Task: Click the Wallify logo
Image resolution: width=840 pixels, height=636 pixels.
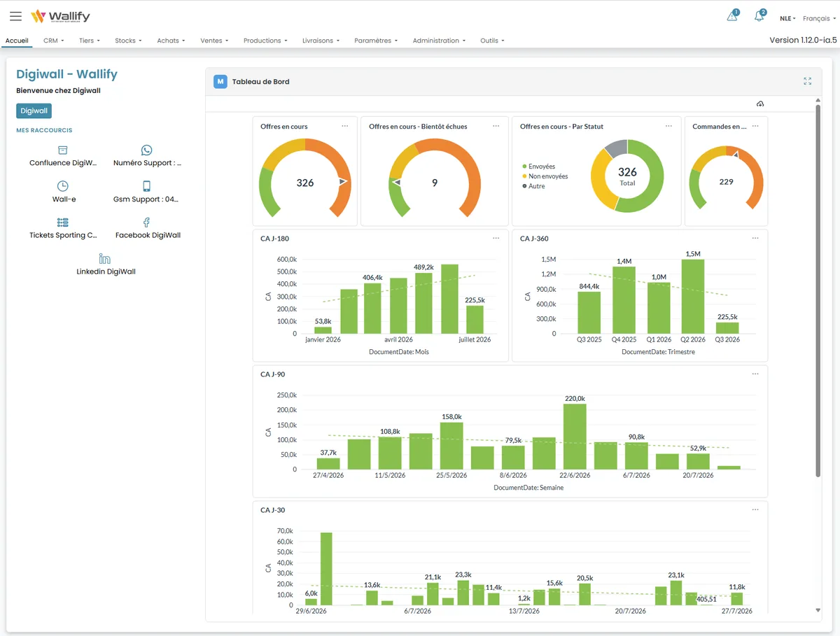Action: [60, 16]
